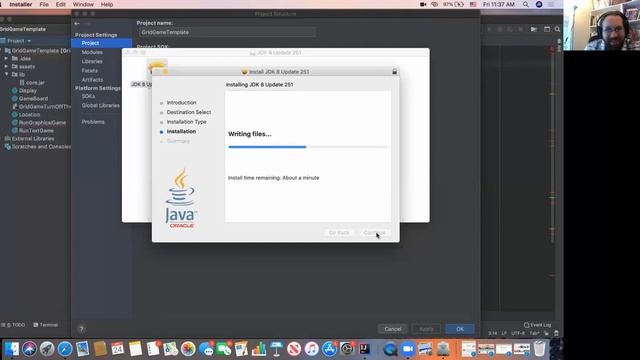Expand the assets folder in project tree
Screen dimensions: 640x360
coord(6,66)
